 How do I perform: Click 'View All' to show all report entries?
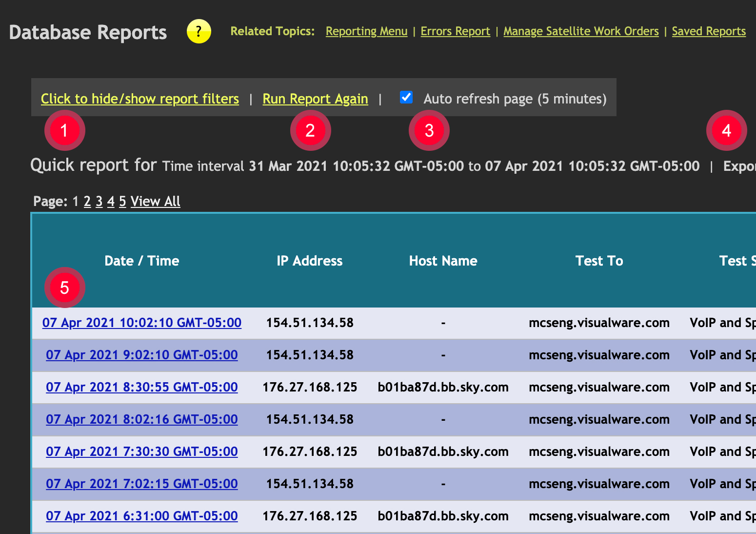tap(155, 201)
